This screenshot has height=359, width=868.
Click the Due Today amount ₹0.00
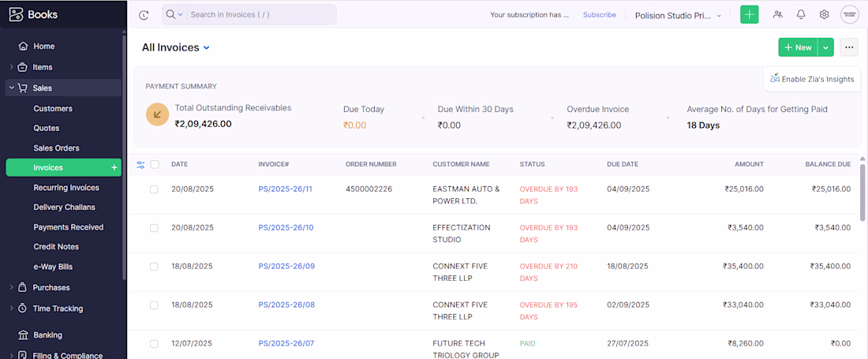pyautogui.click(x=355, y=125)
